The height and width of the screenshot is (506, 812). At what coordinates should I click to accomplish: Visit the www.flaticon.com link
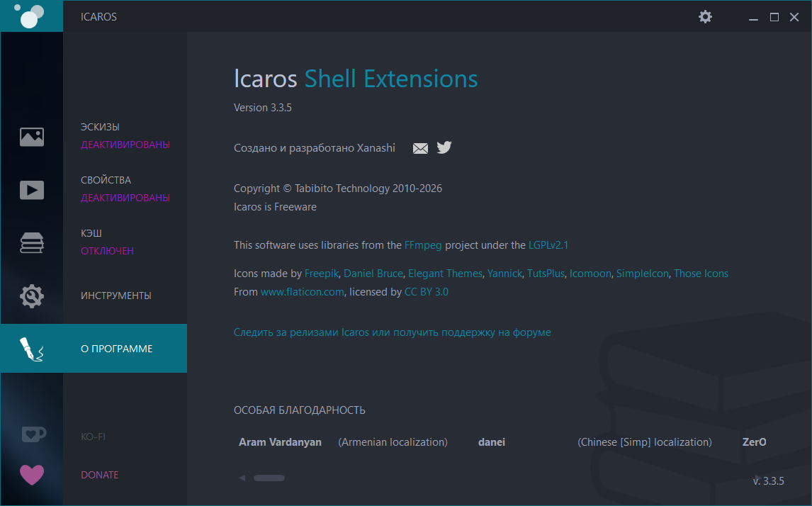pyautogui.click(x=302, y=292)
